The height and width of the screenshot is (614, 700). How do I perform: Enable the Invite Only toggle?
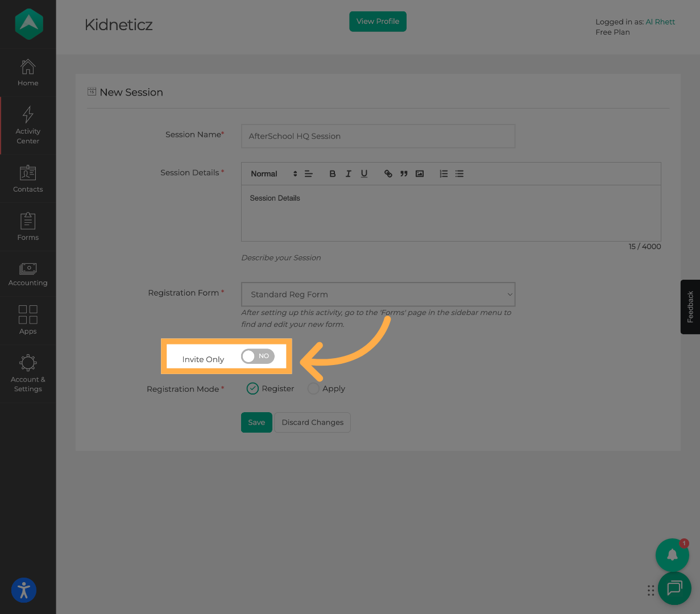coord(258,356)
